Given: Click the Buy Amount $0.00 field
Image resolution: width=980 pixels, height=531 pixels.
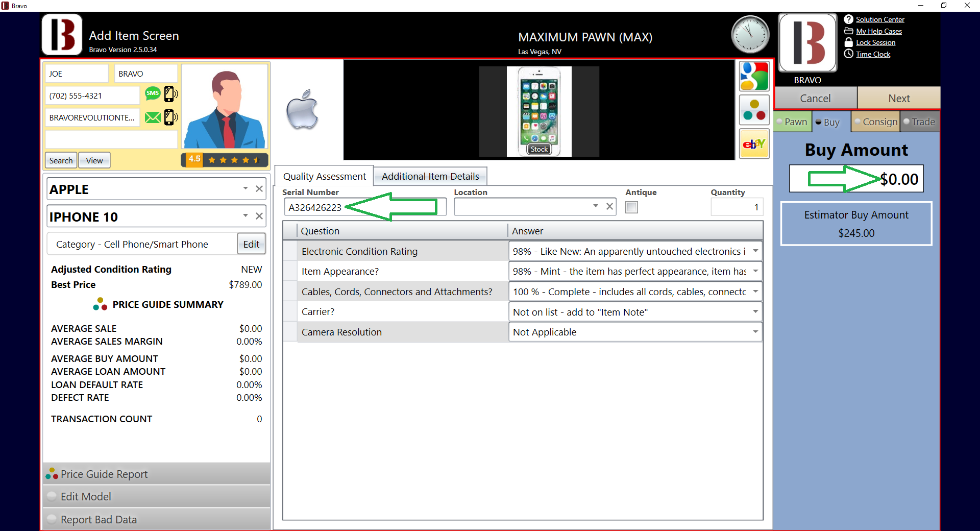Looking at the screenshot, I should [x=856, y=179].
